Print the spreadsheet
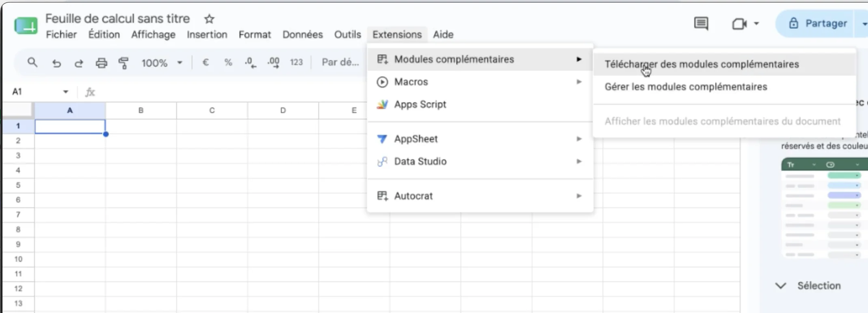 [101, 63]
